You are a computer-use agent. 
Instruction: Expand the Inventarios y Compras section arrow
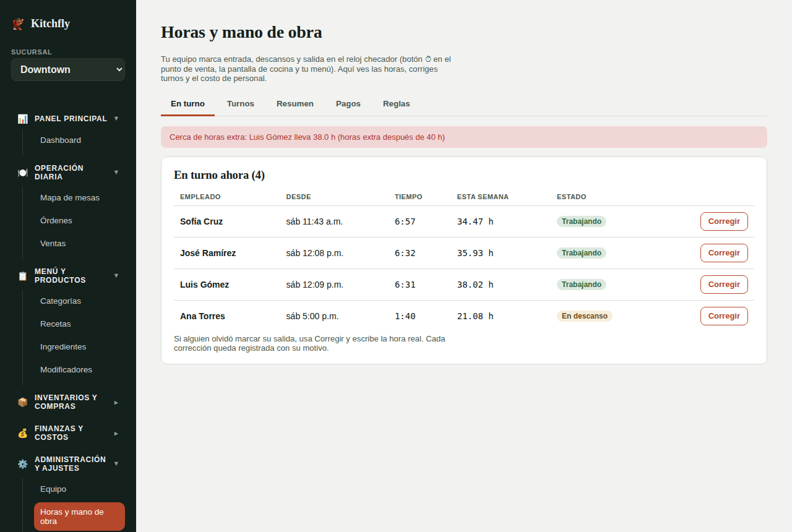coord(116,402)
